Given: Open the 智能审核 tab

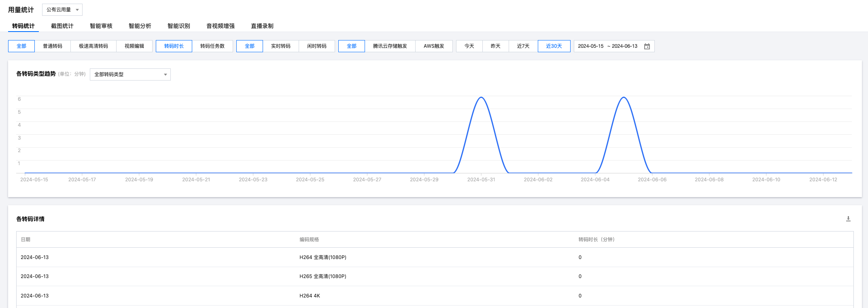Looking at the screenshot, I should pyautogui.click(x=101, y=26).
